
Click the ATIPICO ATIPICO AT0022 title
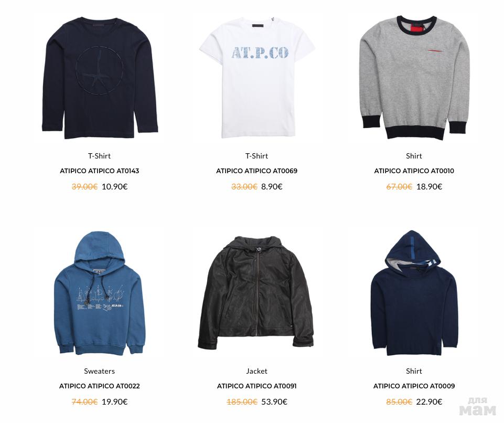coord(99,386)
